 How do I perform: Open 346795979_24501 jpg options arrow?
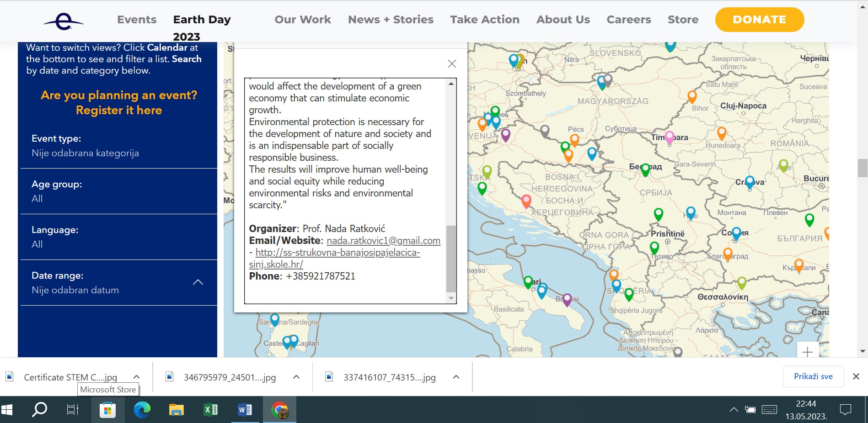point(296,377)
